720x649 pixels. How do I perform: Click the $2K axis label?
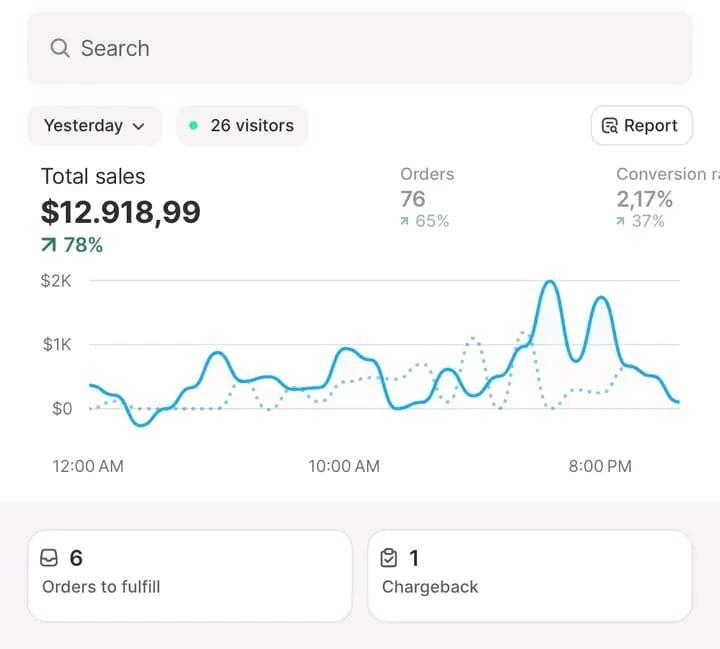[56, 281]
